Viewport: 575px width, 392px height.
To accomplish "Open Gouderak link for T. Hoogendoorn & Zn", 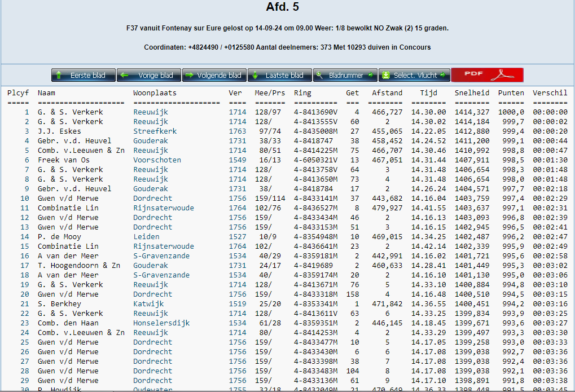I will coord(150,266).
